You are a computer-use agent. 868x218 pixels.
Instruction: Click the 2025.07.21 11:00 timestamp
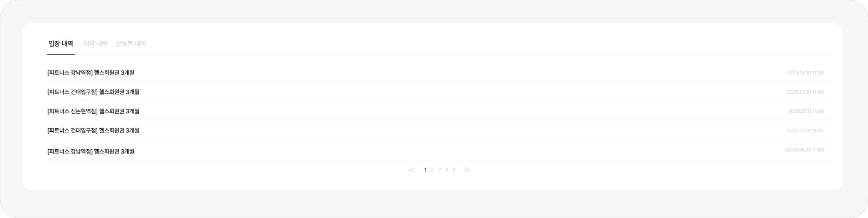805,92
